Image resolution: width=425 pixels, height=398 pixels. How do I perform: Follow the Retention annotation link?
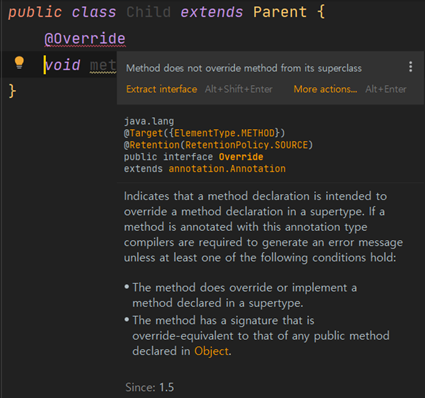[x=154, y=145]
